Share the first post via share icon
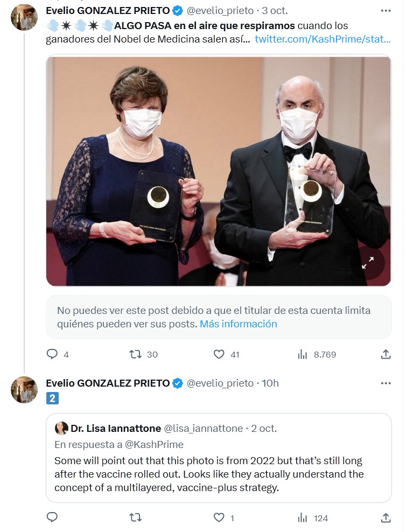Screen dimensions: 406x532 point(386,354)
